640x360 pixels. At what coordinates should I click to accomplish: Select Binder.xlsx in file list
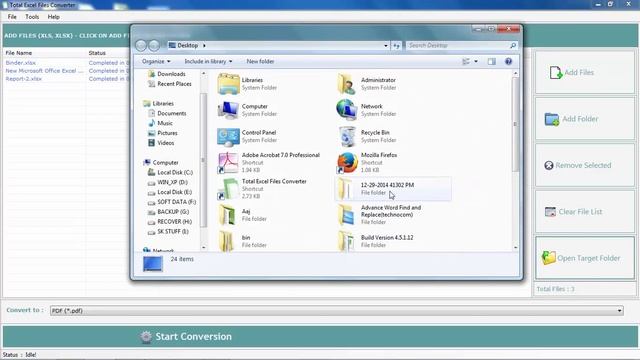pos(20,63)
